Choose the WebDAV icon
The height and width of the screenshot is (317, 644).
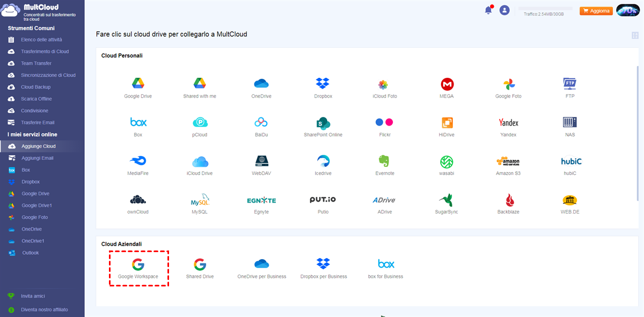261,161
